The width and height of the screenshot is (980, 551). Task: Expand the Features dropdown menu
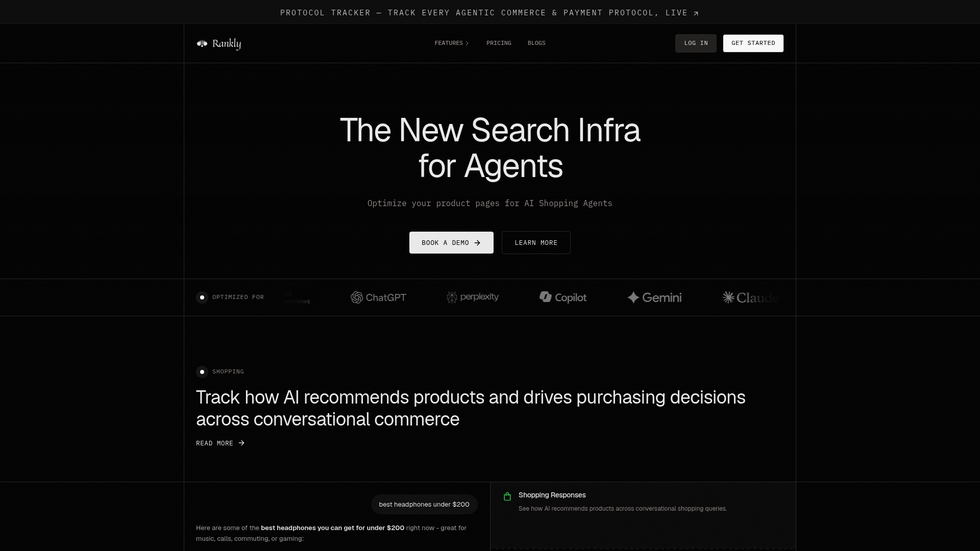point(451,43)
